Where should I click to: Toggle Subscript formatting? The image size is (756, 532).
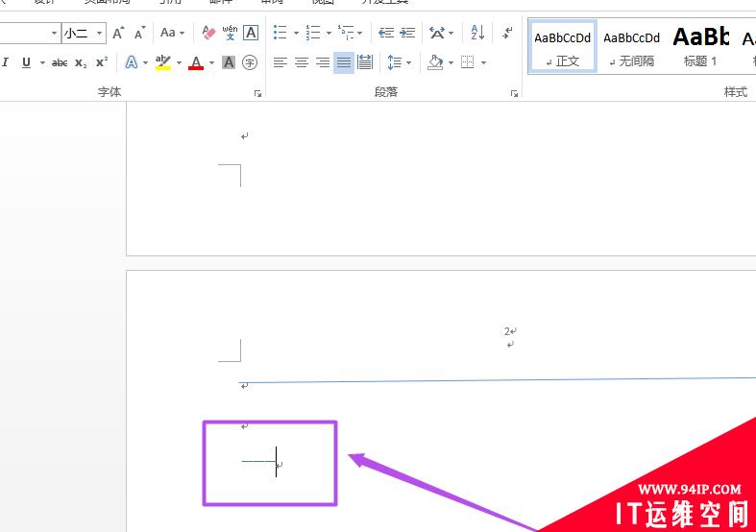[81, 62]
